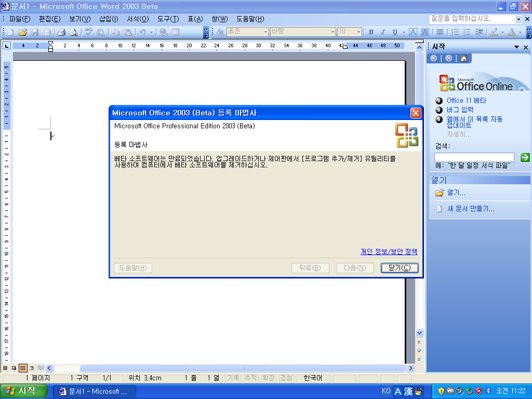532x399 pixels.
Task: Click the Print printer icon
Action: tap(61, 32)
